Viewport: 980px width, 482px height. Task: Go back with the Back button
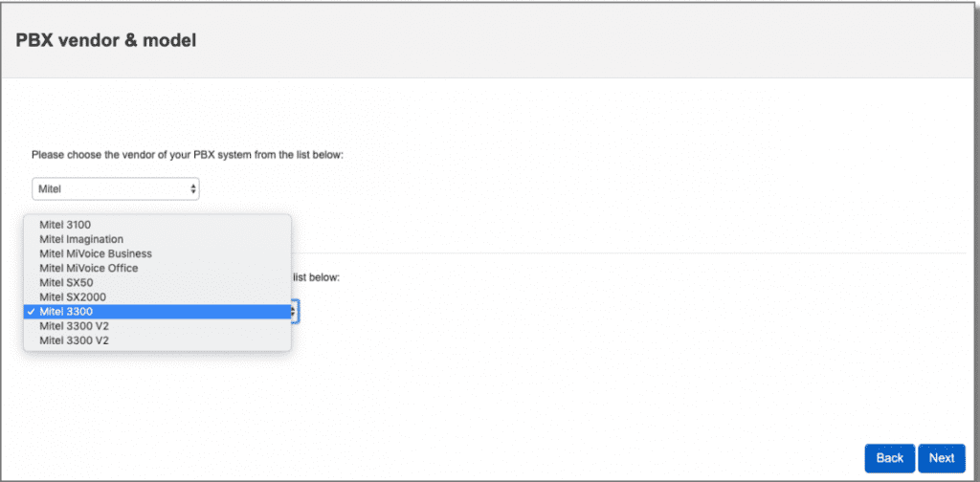pyautogui.click(x=889, y=458)
